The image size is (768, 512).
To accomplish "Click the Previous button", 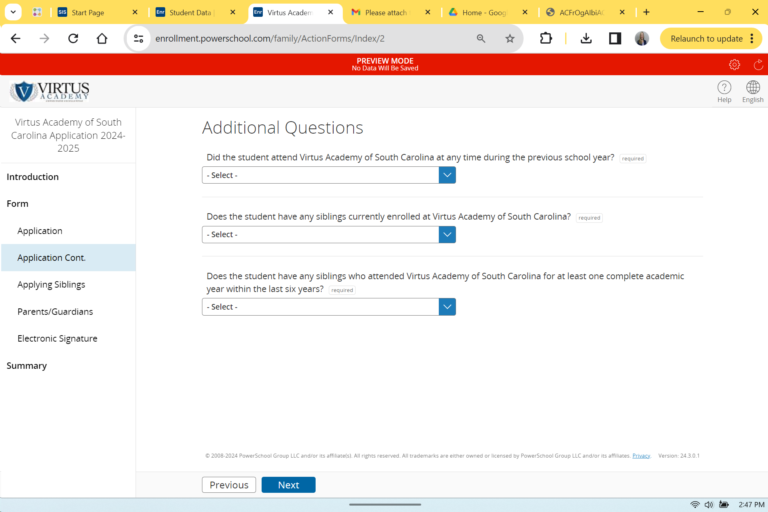I will pos(229,485).
